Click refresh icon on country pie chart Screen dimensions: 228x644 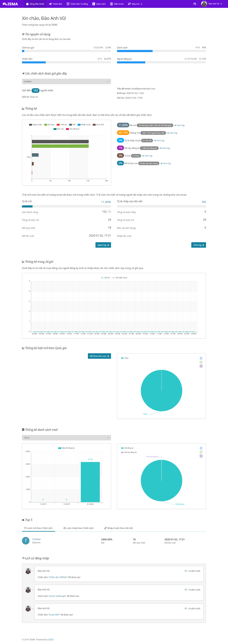click(201, 362)
